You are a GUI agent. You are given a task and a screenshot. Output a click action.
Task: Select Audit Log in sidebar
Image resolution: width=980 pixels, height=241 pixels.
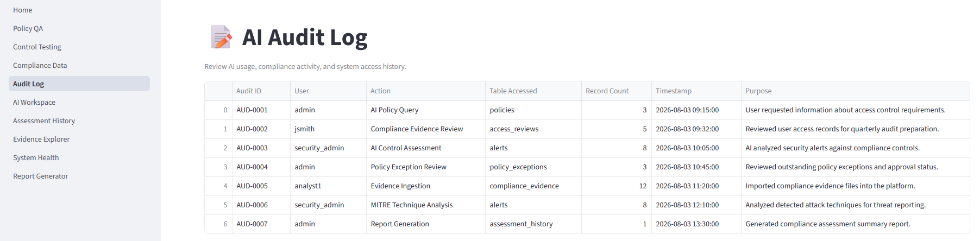click(79, 84)
